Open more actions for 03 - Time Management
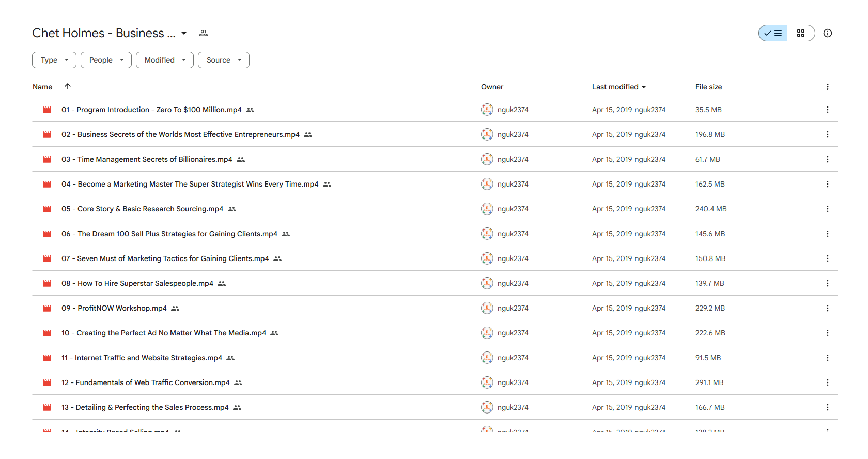 (828, 159)
